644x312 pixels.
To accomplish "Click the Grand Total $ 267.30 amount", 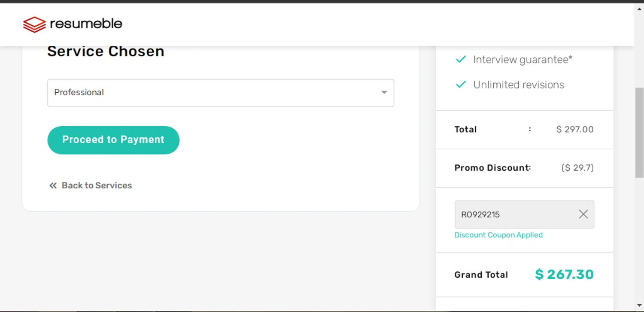I will pos(565,274).
